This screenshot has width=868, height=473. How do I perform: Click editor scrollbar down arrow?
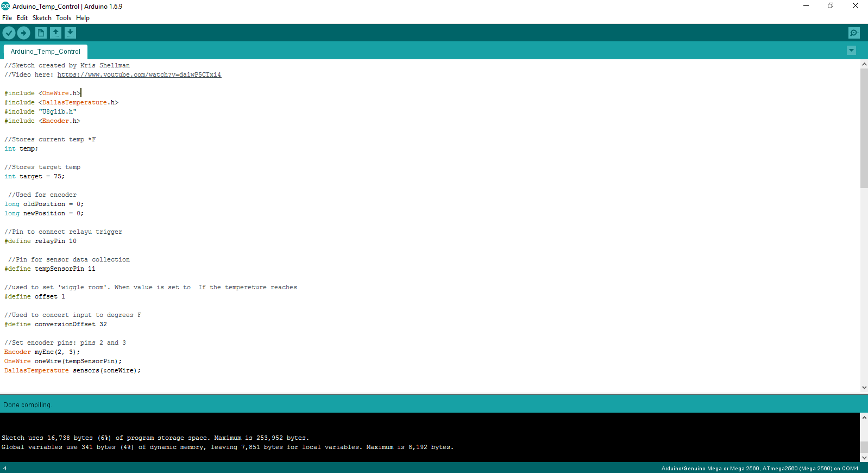864,388
